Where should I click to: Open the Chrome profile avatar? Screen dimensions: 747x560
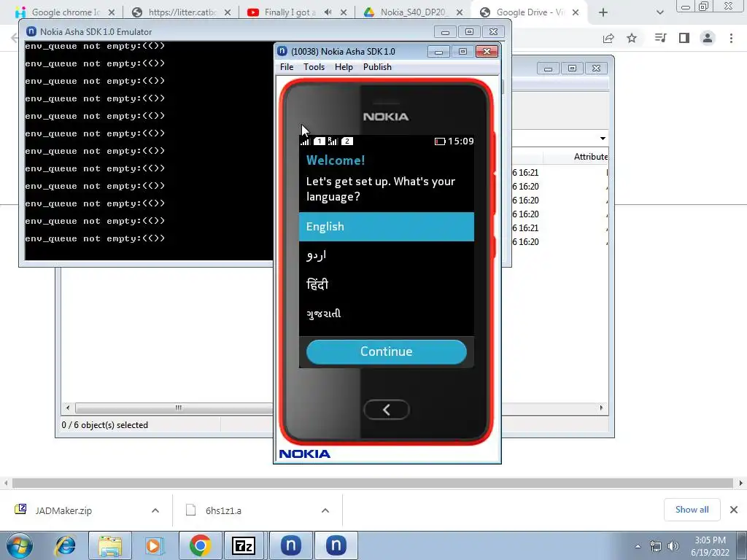click(x=708, y=38)
